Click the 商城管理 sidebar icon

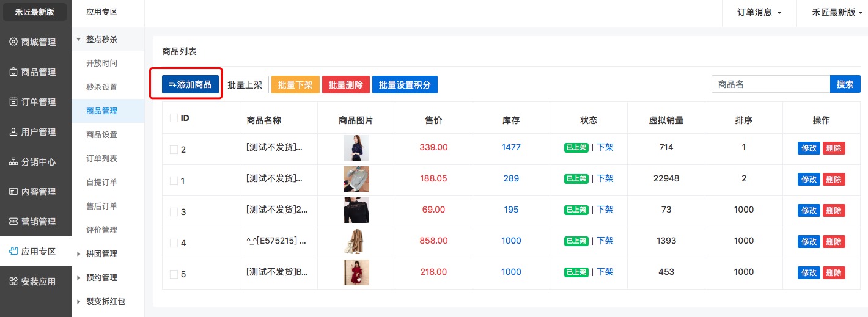13,42
